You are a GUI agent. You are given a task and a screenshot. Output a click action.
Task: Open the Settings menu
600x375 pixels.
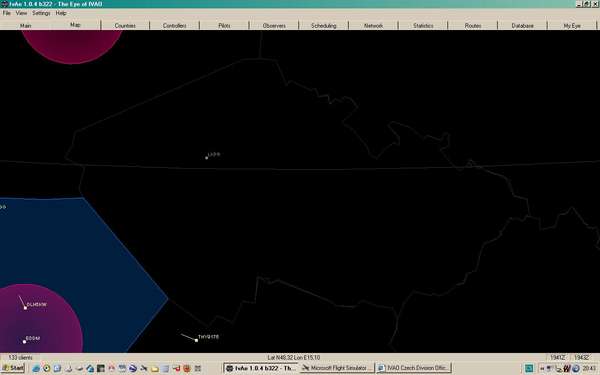coord(41,13)
